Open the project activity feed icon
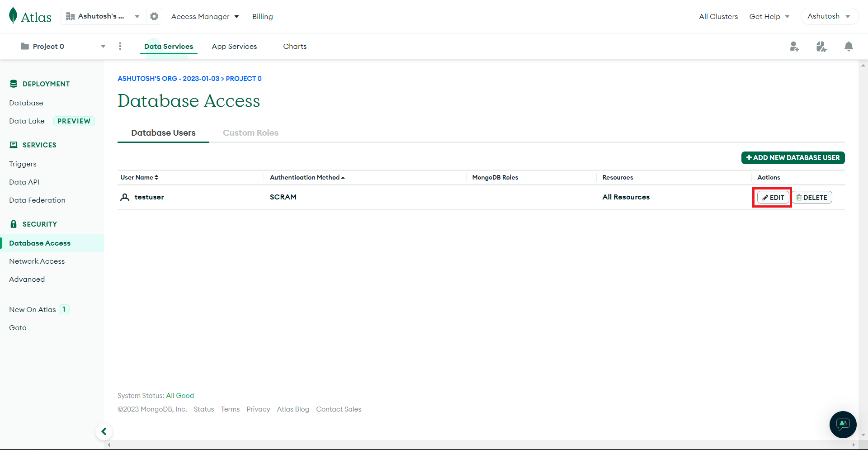Viewport: 868px width, 450px height. (821, 46)
